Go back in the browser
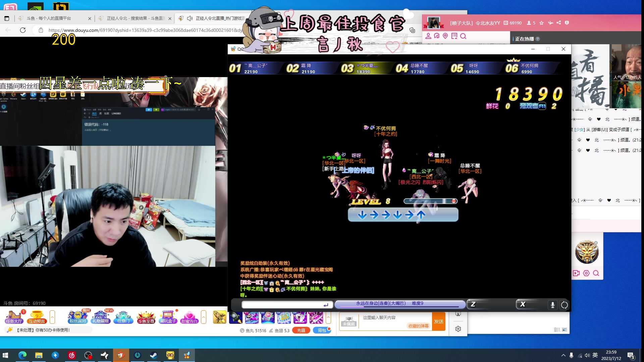 pyautogui.click(x=8, y=30)
